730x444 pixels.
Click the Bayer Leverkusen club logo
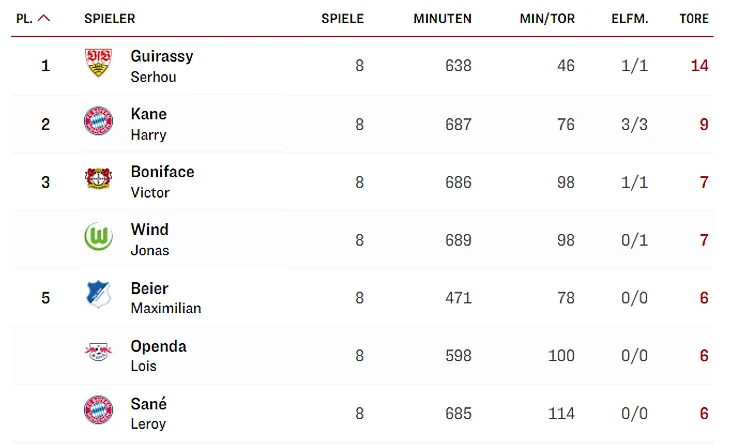[98, 181]
